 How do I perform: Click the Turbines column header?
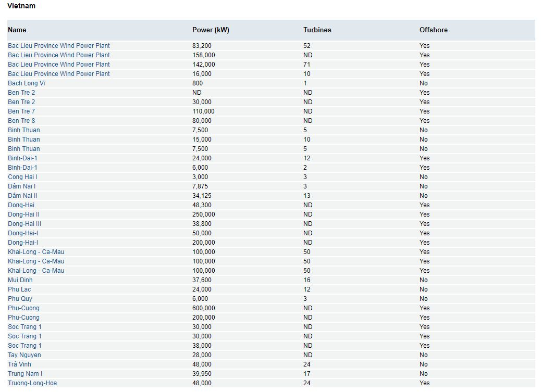pos(317,30)
